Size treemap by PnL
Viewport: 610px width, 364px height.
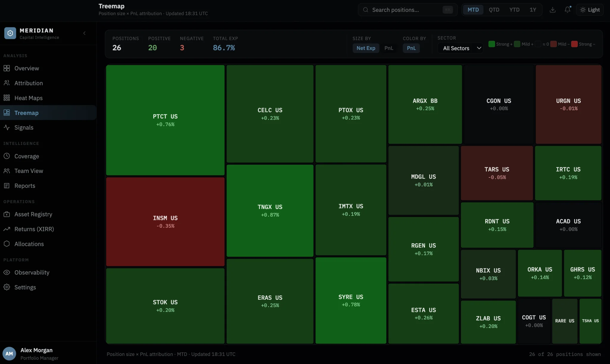pyautogui.click(x=389, y=48)
